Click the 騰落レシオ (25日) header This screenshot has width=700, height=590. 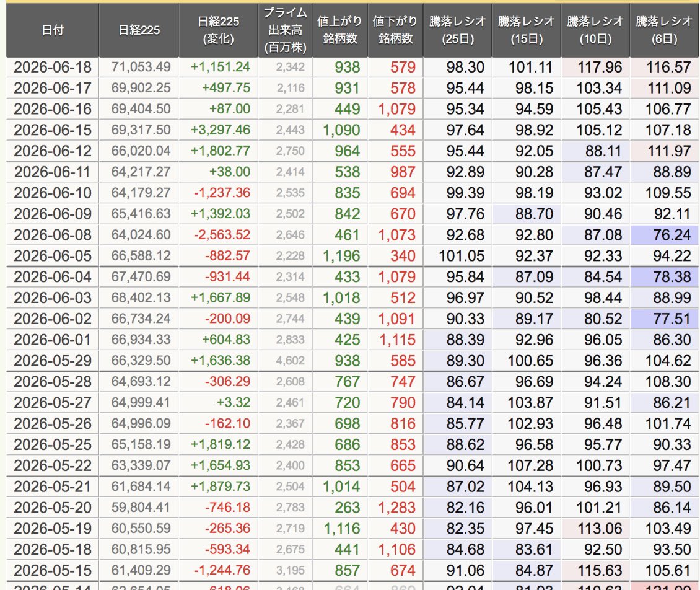[458, 30]
